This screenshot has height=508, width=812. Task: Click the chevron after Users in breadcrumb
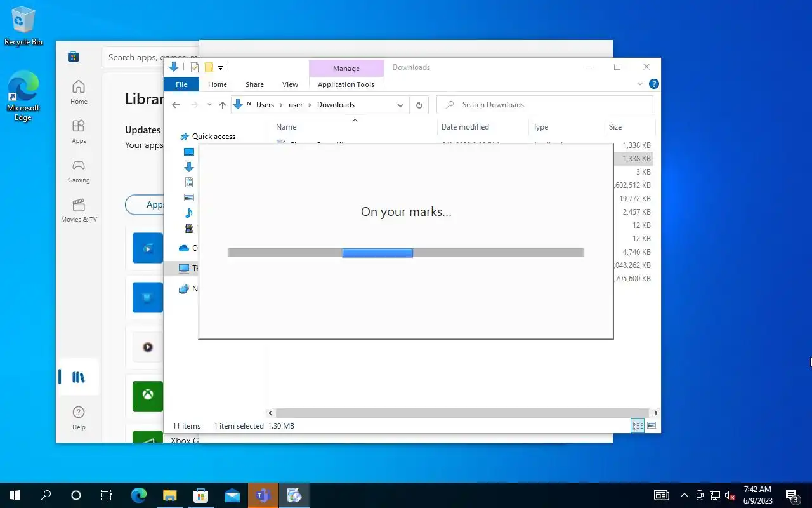[282, 105]
